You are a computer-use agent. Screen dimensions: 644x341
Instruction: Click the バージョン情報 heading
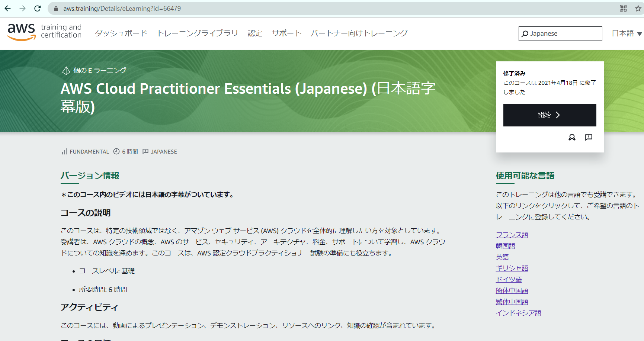coord(90,176)
